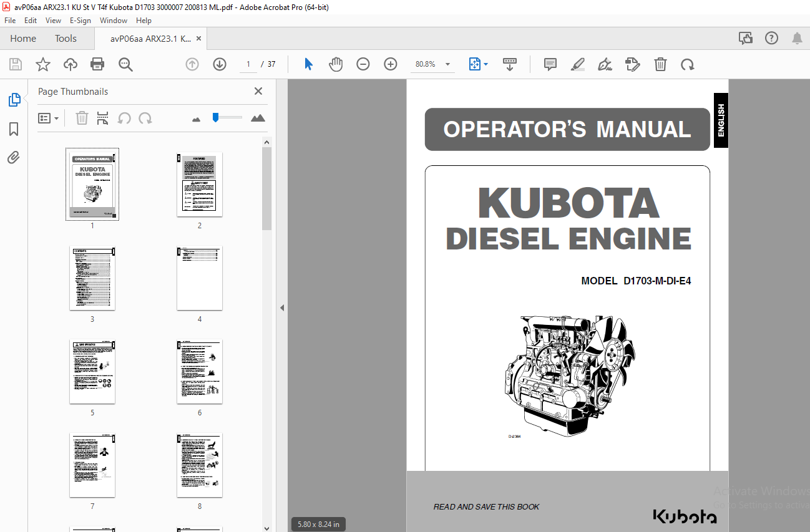
Task: Click the edit text stamp tool icon
Action: (x=632, y=64)
